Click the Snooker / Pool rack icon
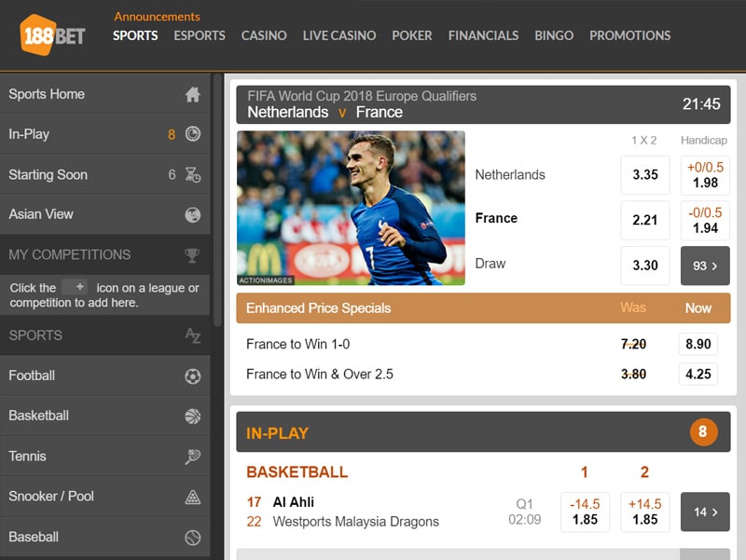 [192, 497]
